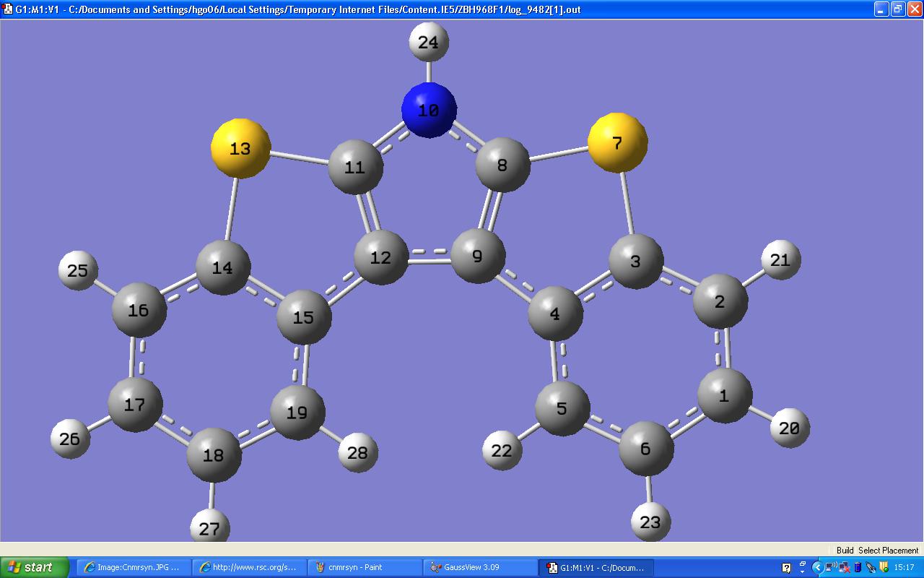Open the battery power tray icon
The image size is (924, 578).
coord(858,567)
